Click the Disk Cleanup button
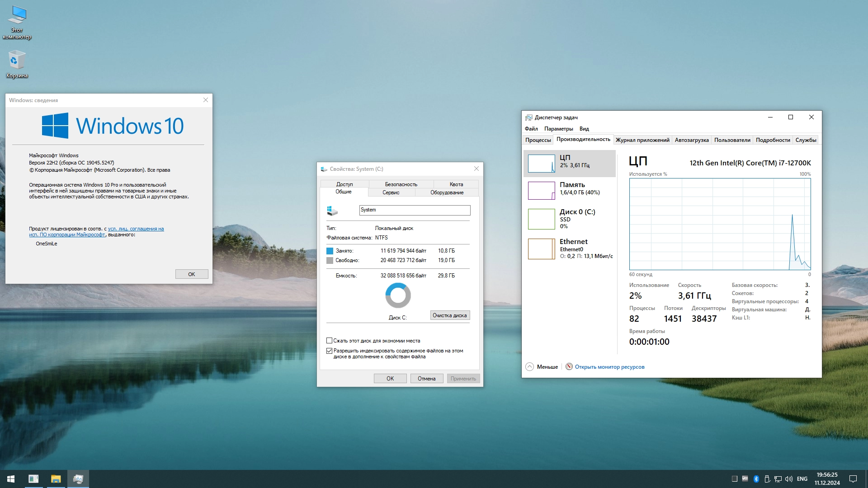This screenshot has width=868, height=488. (x=450, y=315)
